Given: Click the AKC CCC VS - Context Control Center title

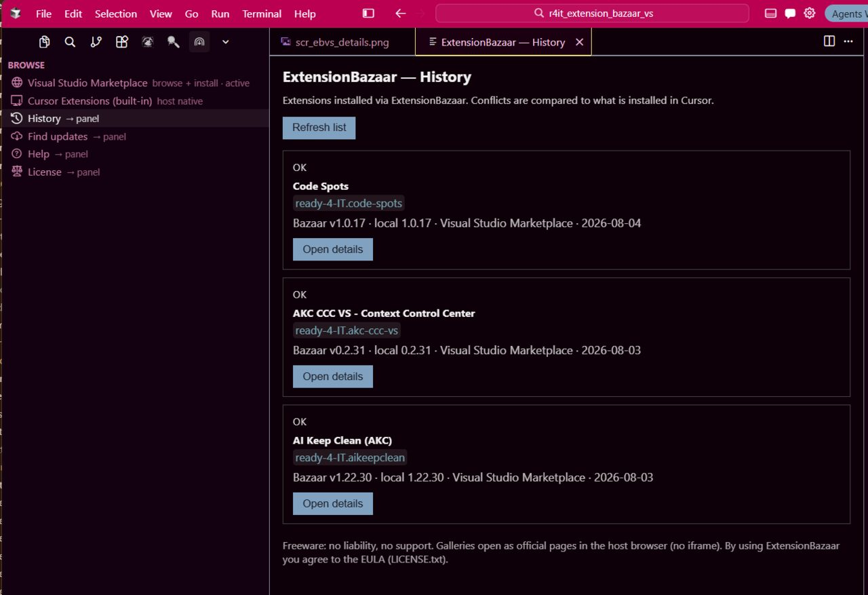Looking at the screenshot, I should coord(384,313).
